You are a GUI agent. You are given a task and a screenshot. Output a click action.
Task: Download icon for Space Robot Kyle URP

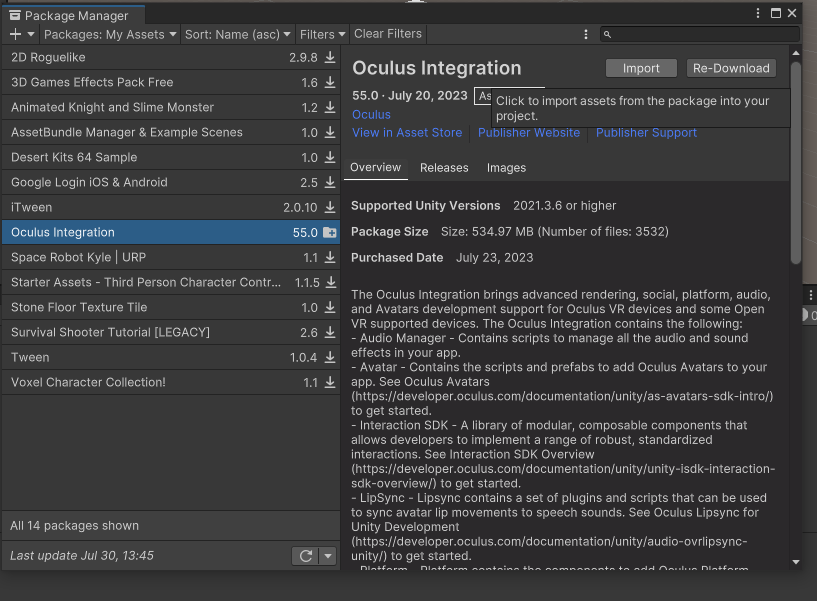pos(330,257)
